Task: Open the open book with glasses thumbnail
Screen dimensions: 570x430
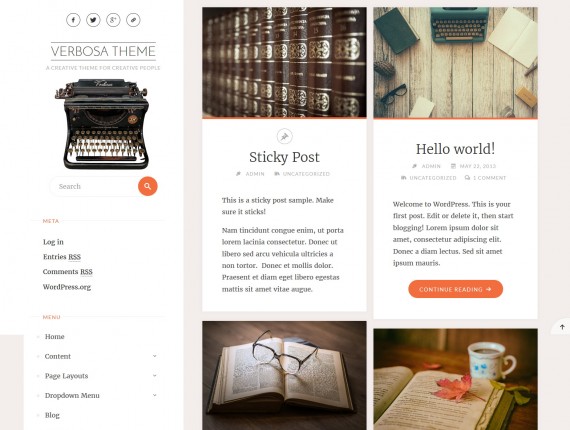Action: tap(284, 375)
